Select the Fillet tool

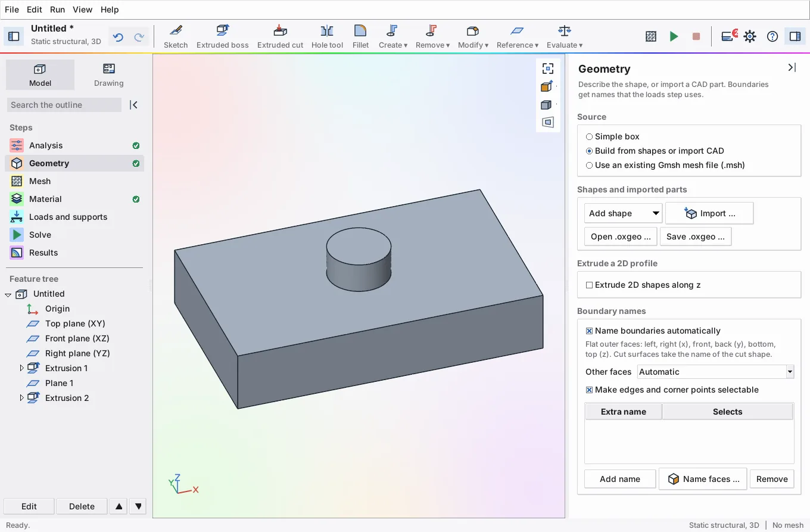click(360, 36)
